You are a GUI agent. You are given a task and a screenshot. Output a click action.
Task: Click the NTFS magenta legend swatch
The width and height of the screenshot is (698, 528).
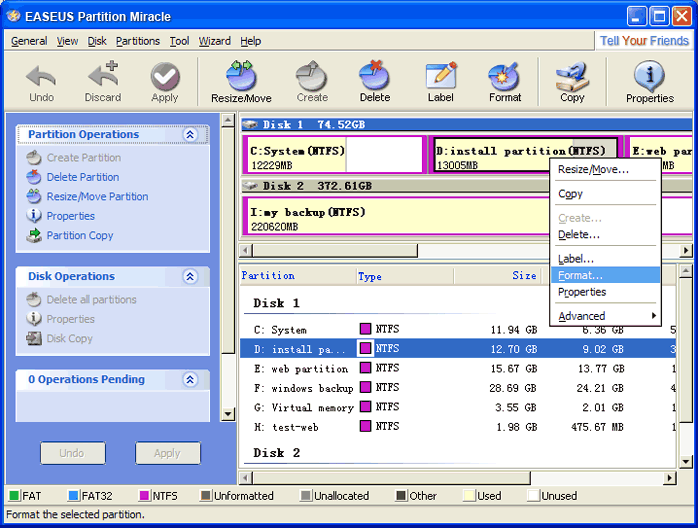click(144, 496)
